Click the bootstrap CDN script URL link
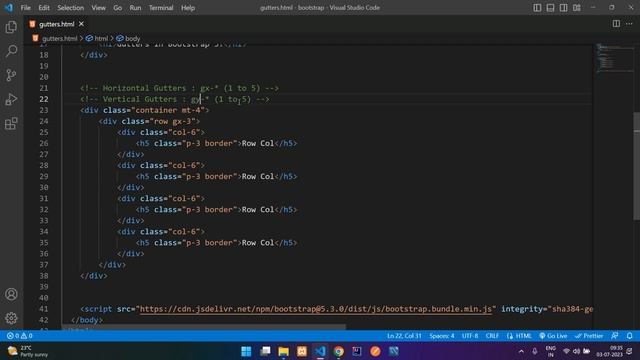 [316, 309]
